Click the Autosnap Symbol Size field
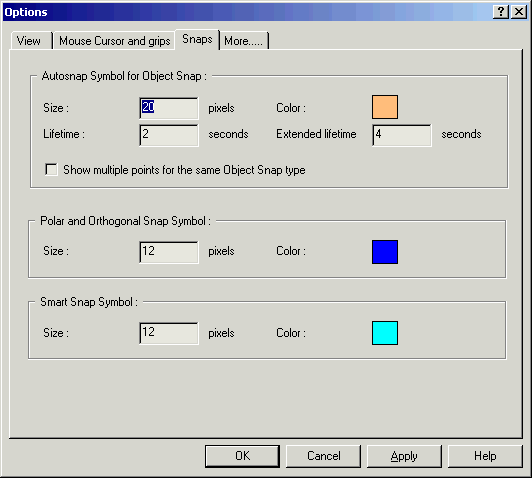532x478 pixels. pos(169,108)
